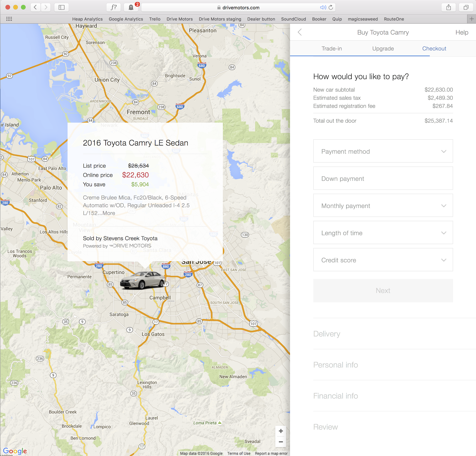Open the Top Sites grid icon

pyautogui.click(x=9, y=19)
